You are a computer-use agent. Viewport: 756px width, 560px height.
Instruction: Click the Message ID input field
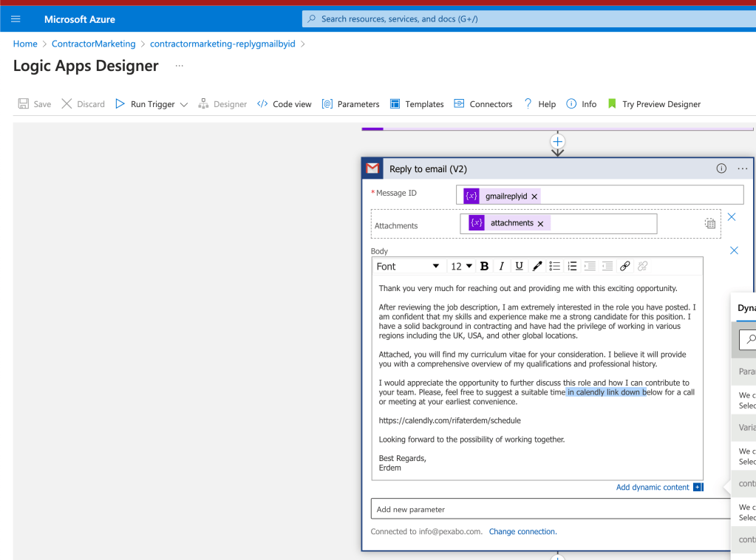[599, 195]
